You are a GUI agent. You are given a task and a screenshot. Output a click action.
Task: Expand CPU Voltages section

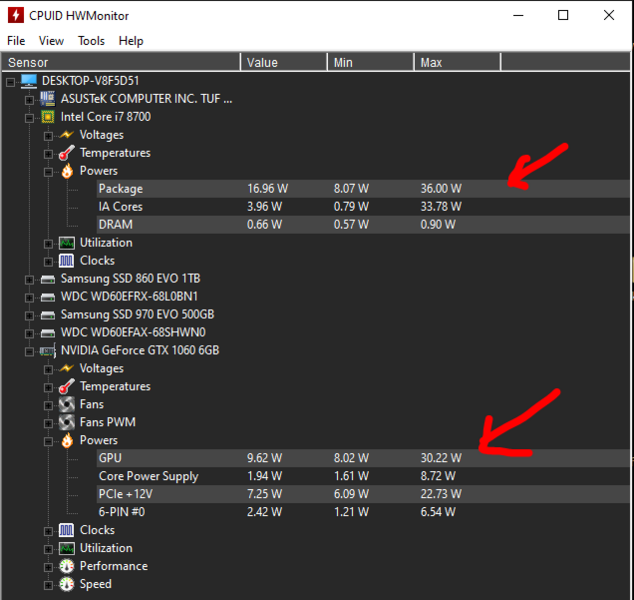click(x=48, y=136)
